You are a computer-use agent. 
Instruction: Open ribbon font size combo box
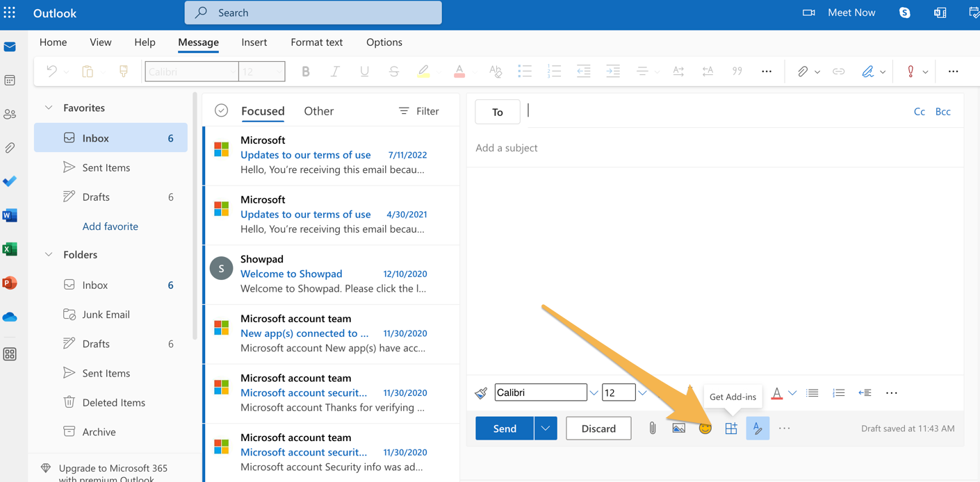[x=261, y=71]
